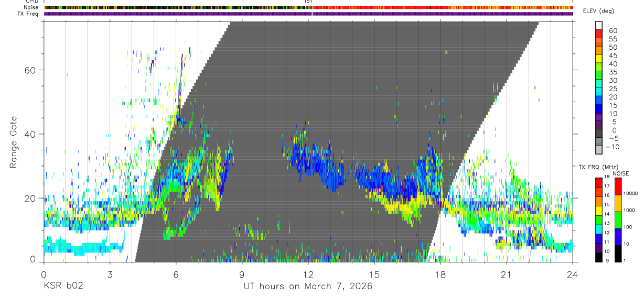Screen dimensions: 644x297
Task: Click the '55' value on ELEV scale
Action: [613, 39]
